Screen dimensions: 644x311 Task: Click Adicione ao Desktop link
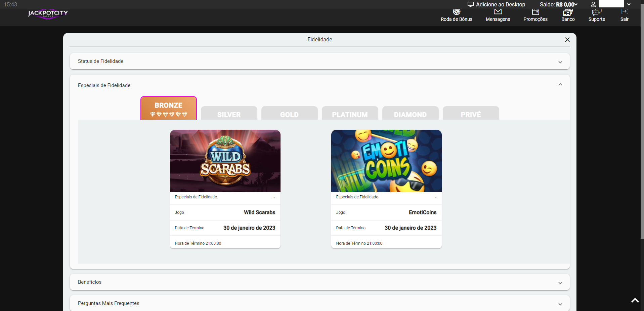coord(501,4)
